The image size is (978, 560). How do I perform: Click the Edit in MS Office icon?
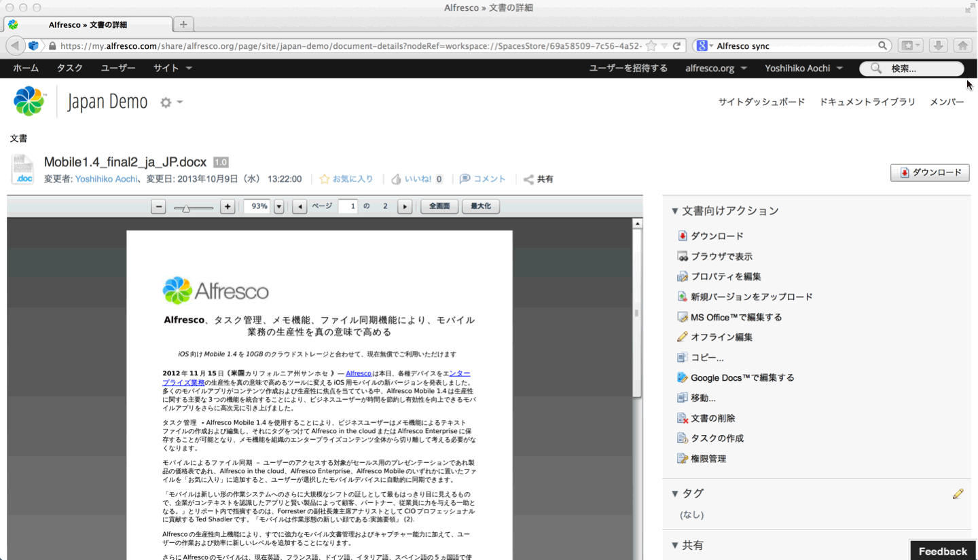point(683,317)
